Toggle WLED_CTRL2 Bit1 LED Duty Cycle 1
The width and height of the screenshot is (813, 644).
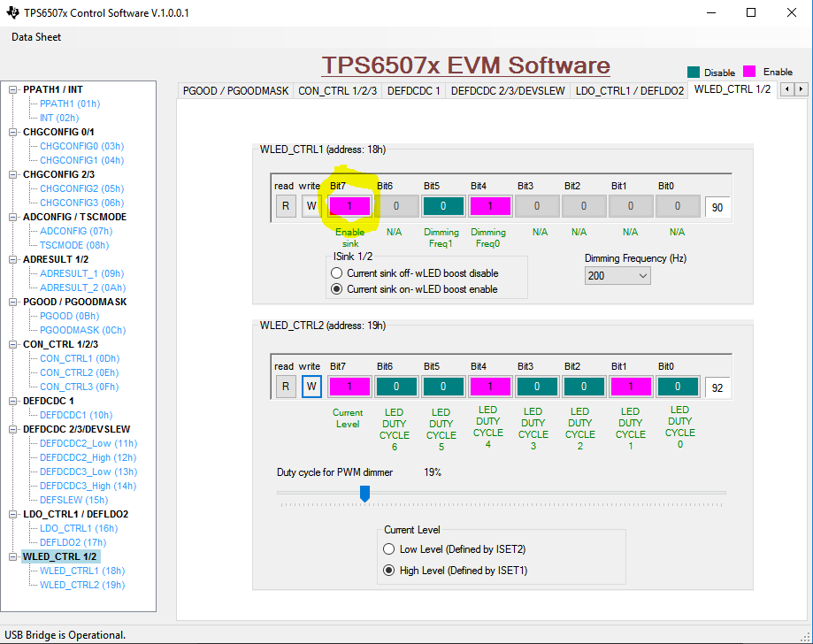point(631,387)
